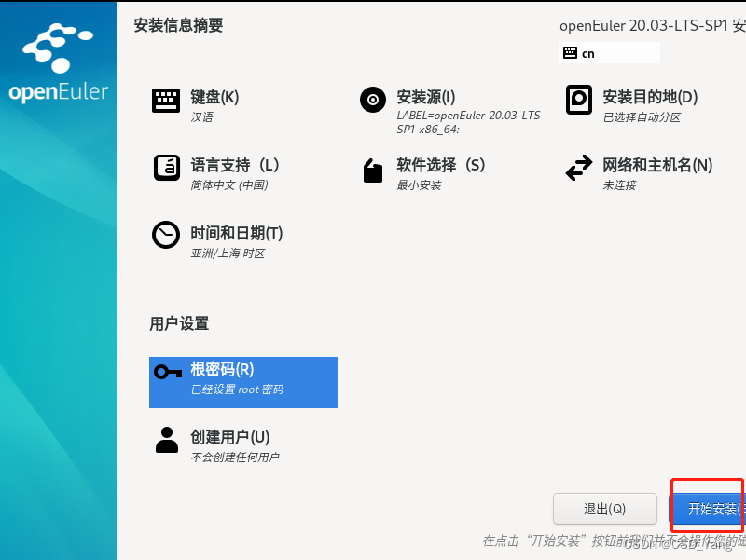Click the 未连接 network status text
Image resolution: width=746 pixels, height=560 pixels.
(619, 184)
